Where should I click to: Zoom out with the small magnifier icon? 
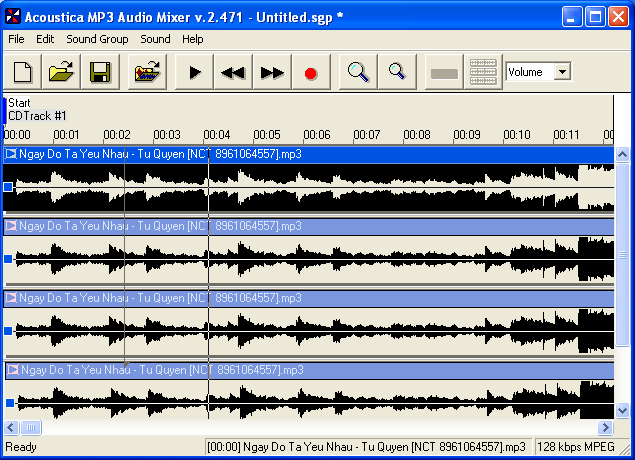[397, 72]
